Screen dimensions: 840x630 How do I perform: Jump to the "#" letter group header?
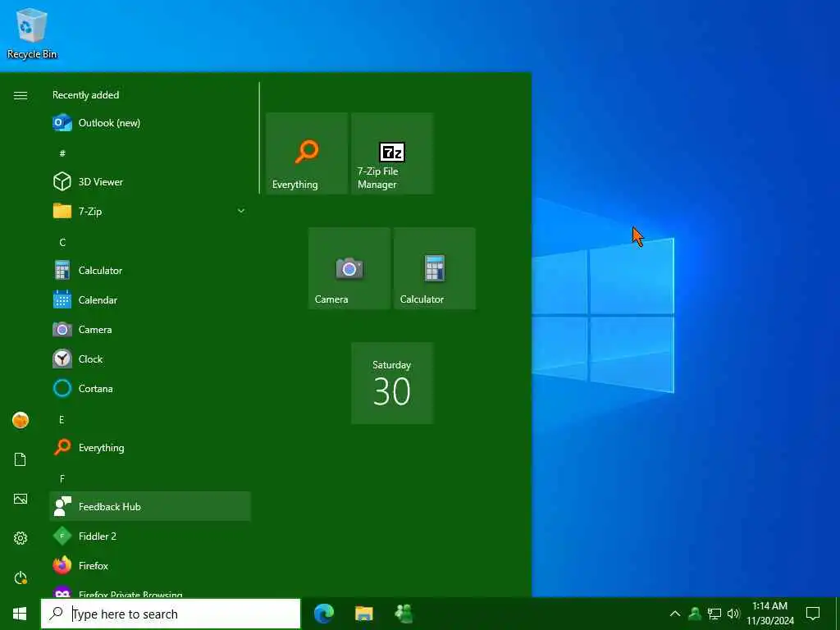point(62,153)
